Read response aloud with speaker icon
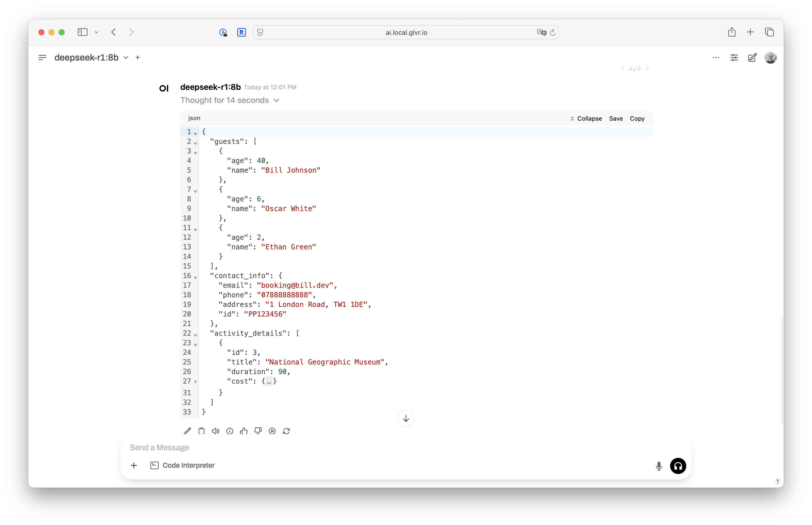Viewport: 812px width, 525px height. (216, 431)
